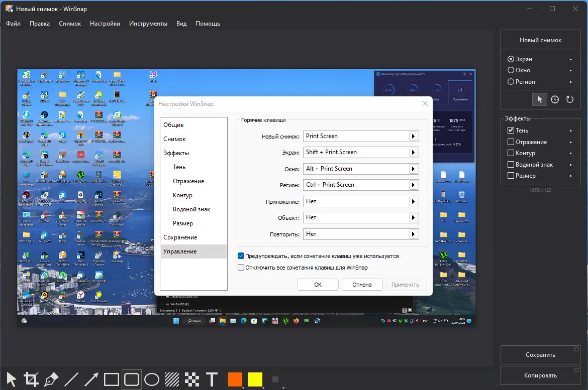Click OK in the settings dialog
588x390 pixels.
318,285
